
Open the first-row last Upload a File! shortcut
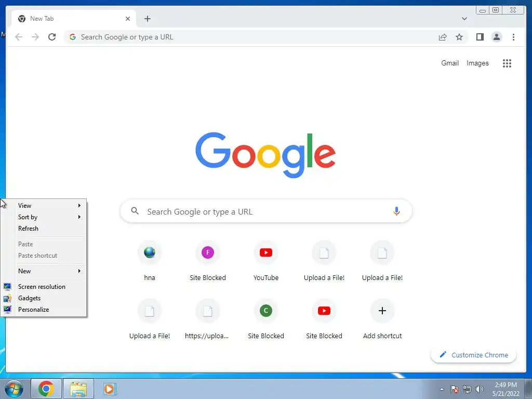382,260
